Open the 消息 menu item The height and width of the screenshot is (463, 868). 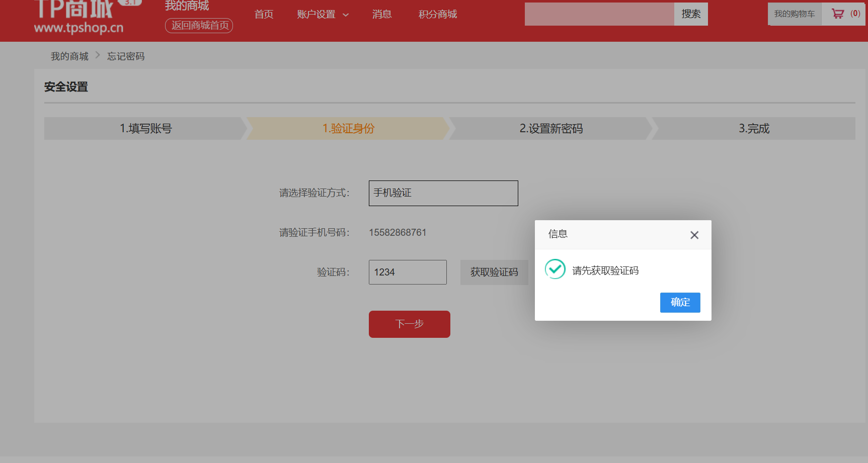click(382, 14)
